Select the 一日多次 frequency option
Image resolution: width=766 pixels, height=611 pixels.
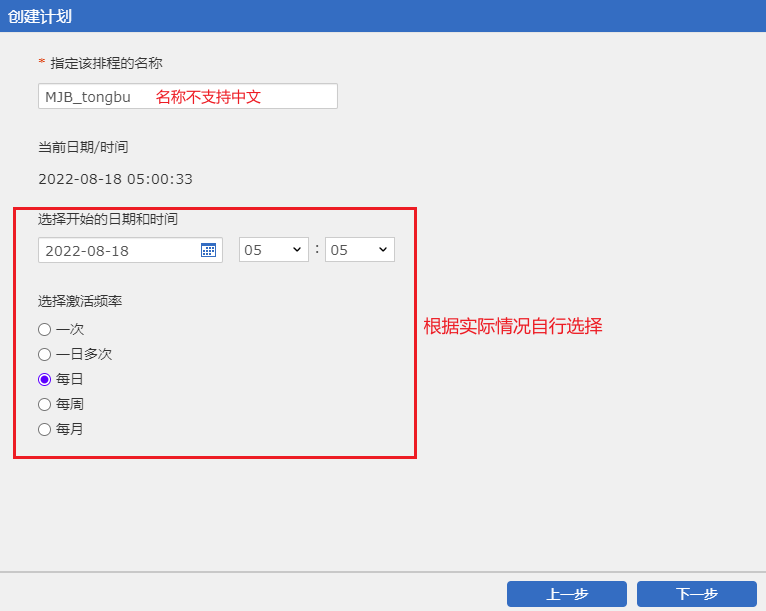pyautogui.click(x=44, y=354)
